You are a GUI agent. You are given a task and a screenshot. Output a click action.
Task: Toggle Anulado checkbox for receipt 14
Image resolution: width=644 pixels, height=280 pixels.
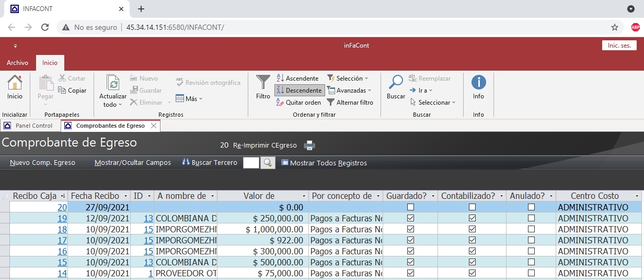click(531, 273)
